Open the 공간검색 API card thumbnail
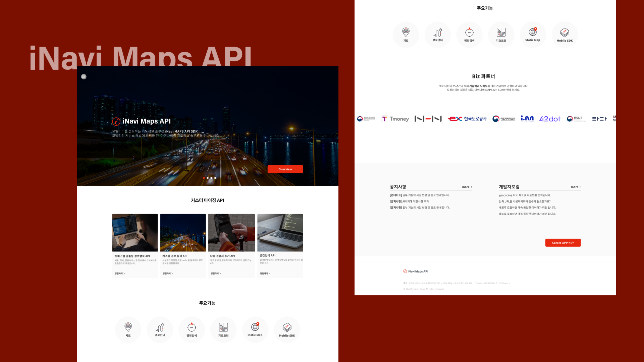This screenshot has height=362, width=644. click(x=280, y=233)
